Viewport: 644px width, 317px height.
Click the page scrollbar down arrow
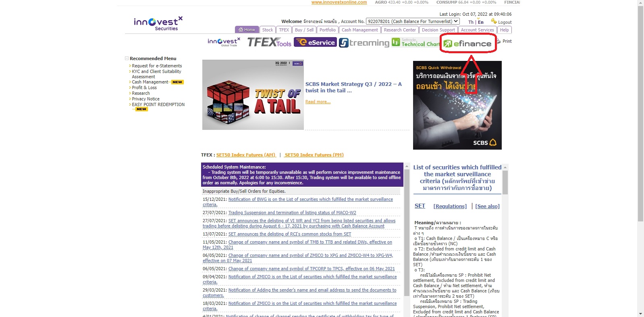click(x=641, y=313)
